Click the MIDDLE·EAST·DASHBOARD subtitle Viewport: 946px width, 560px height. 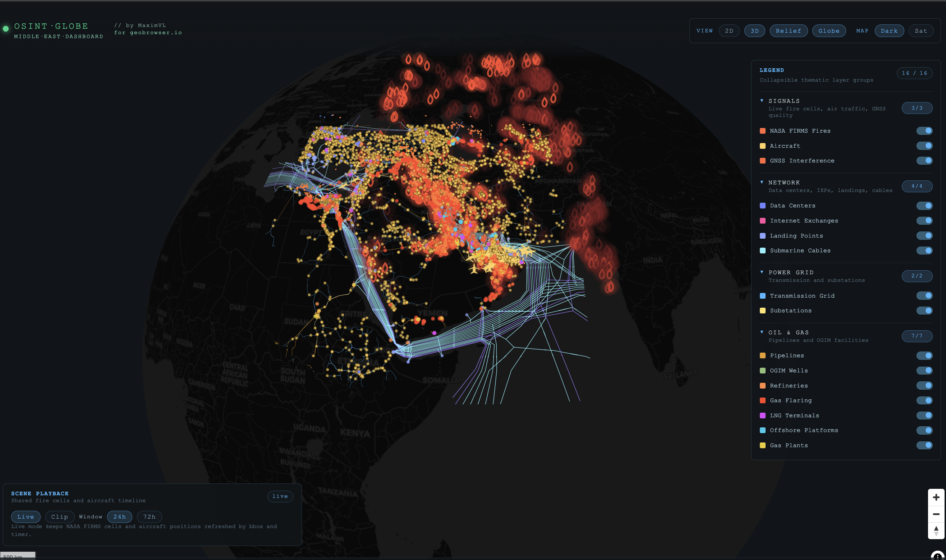click(x=59, y=37)
